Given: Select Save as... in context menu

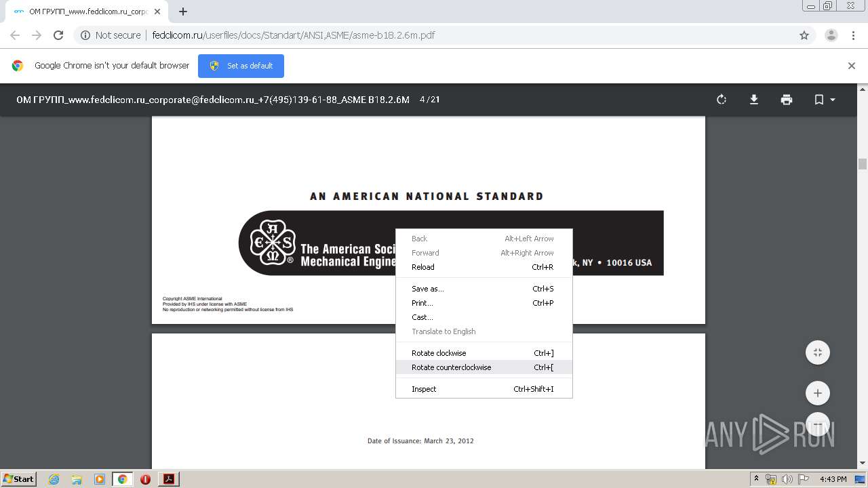Looking at the screenshot, I should [x=484, y=289].
